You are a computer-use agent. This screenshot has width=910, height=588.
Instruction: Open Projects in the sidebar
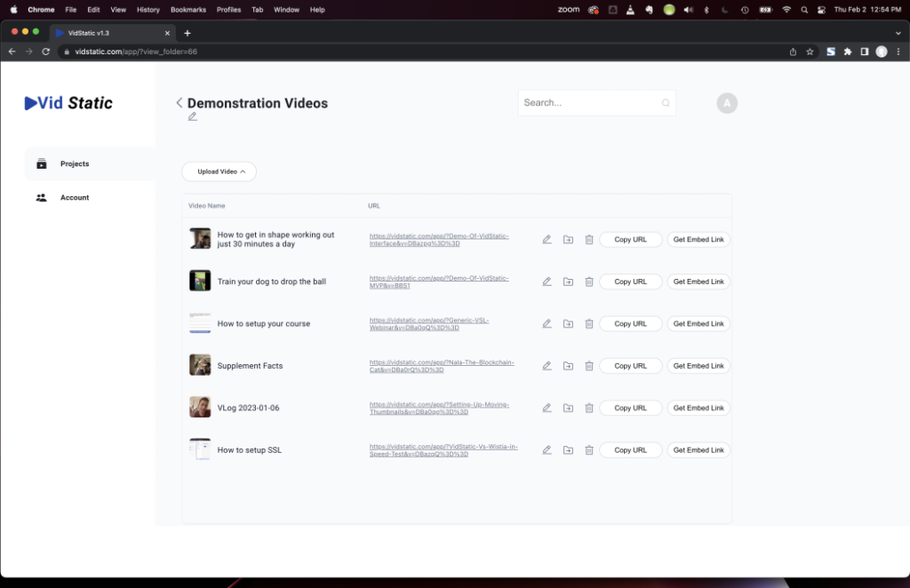(x=75, y=164)
